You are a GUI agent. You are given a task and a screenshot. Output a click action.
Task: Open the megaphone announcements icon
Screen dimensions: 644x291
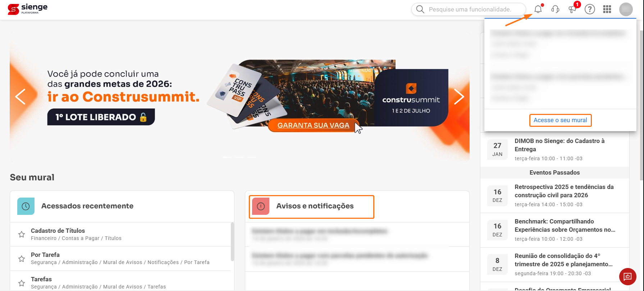pos(572,9)
